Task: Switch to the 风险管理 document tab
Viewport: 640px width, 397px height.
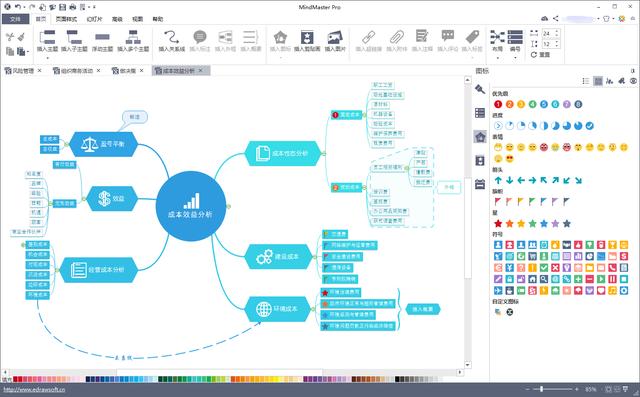Action: click(23, 71)
